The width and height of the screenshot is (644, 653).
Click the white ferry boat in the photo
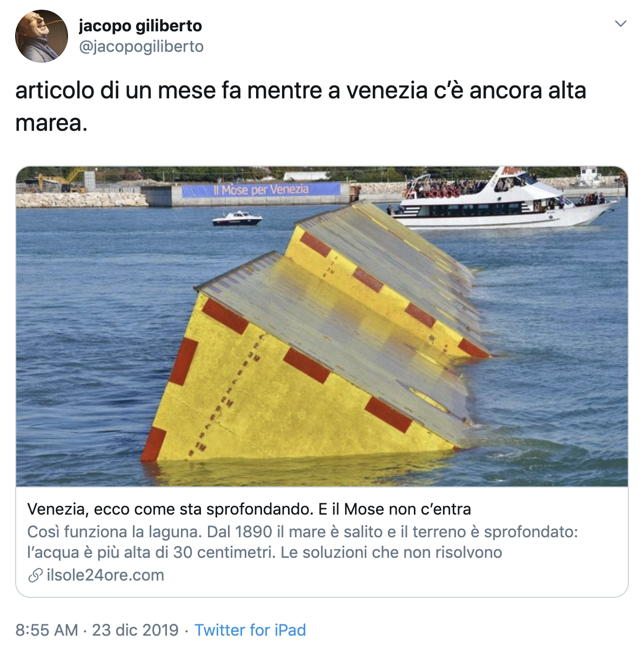505,200
